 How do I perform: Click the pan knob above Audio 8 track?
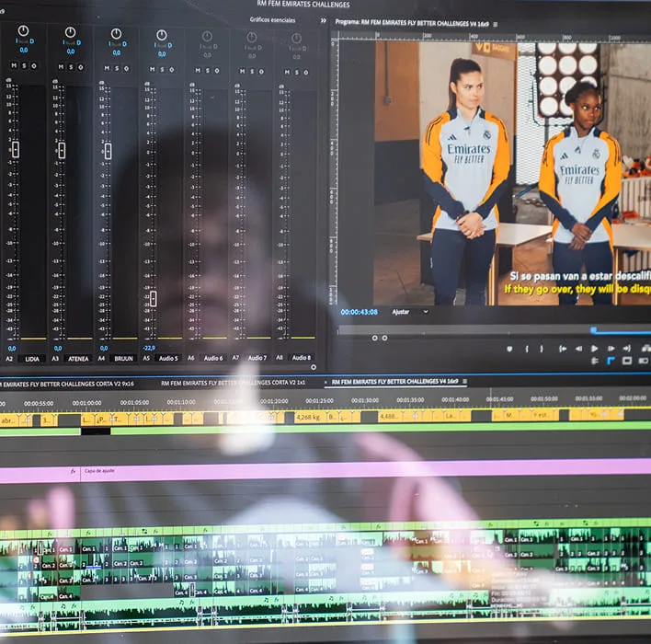point(296,39)
